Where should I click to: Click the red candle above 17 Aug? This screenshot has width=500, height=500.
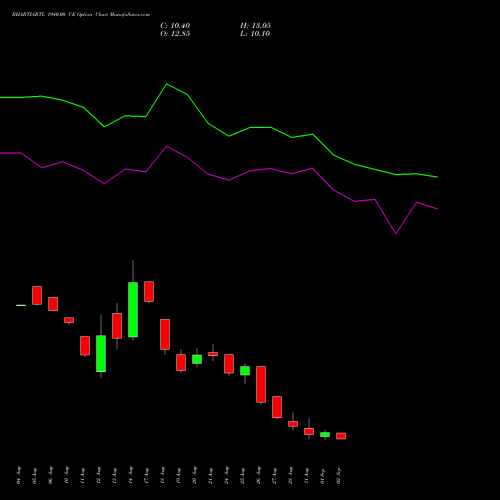coord(149,291)
